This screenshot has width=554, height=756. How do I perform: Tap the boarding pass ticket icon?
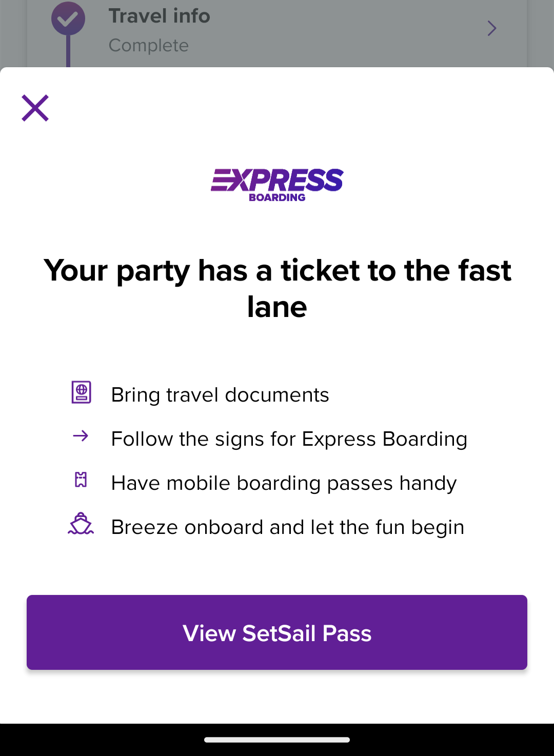click(81, 480)
